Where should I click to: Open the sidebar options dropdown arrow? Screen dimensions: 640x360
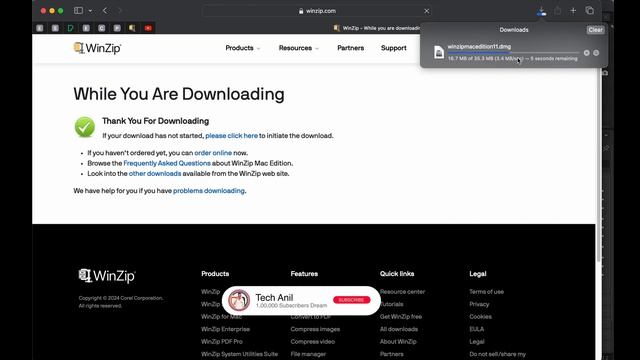coord(90,11)
